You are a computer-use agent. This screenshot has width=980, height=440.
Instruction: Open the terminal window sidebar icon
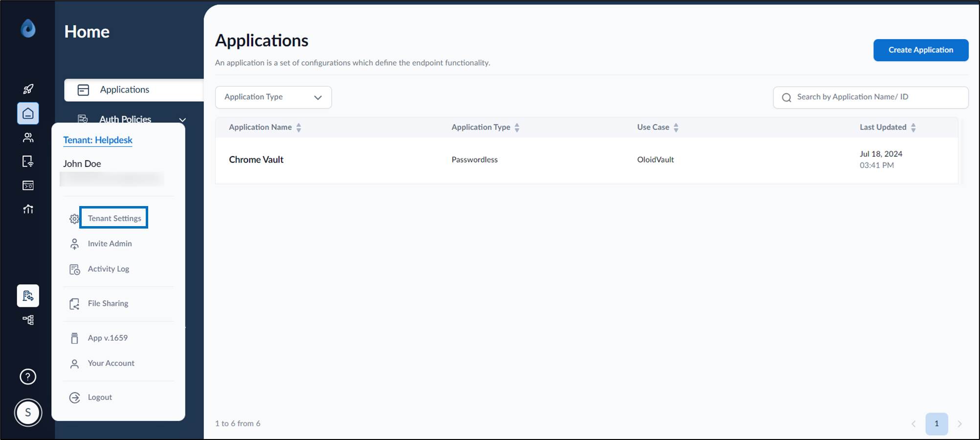[28, 185]
